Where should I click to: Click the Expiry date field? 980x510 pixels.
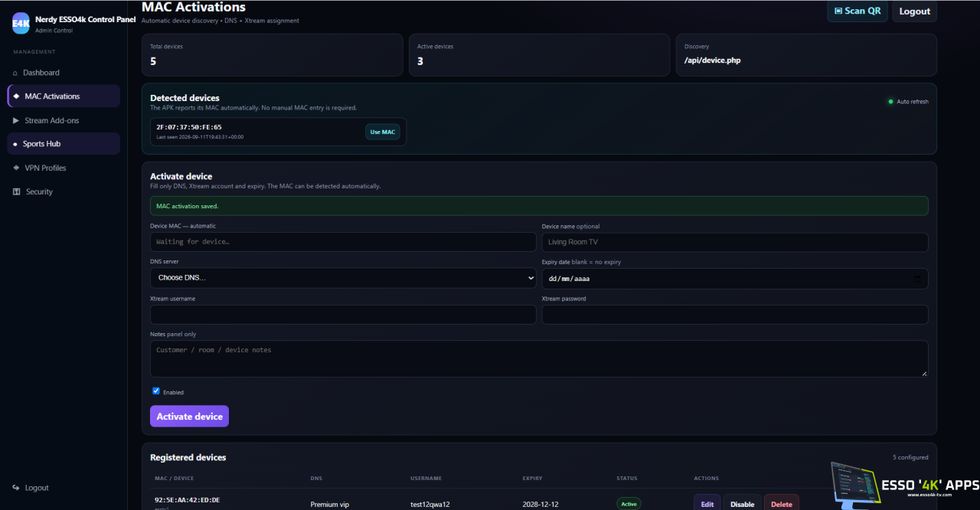(x=735, y=279)
